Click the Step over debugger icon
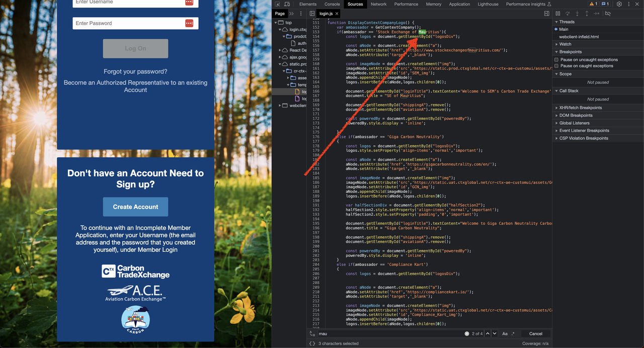The height and width of the screenshot is (348, 644). (568, 14)
